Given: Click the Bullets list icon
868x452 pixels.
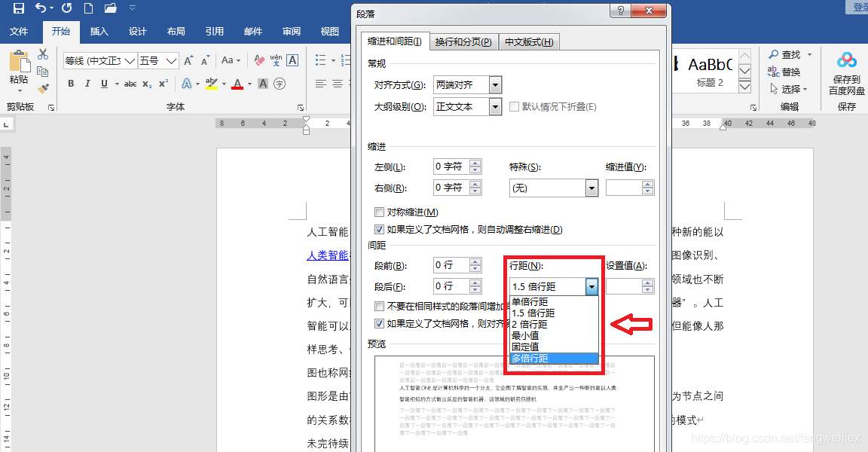Looking at the screenshot, I should [320, 60].
